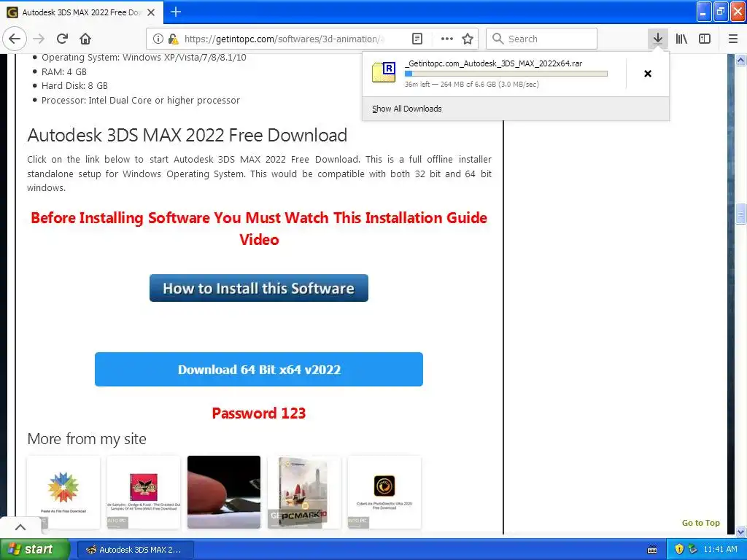Viewport: 747px width, 560px height.
Task: Click the page scrollbar up arrow
Action: point(741,60)
